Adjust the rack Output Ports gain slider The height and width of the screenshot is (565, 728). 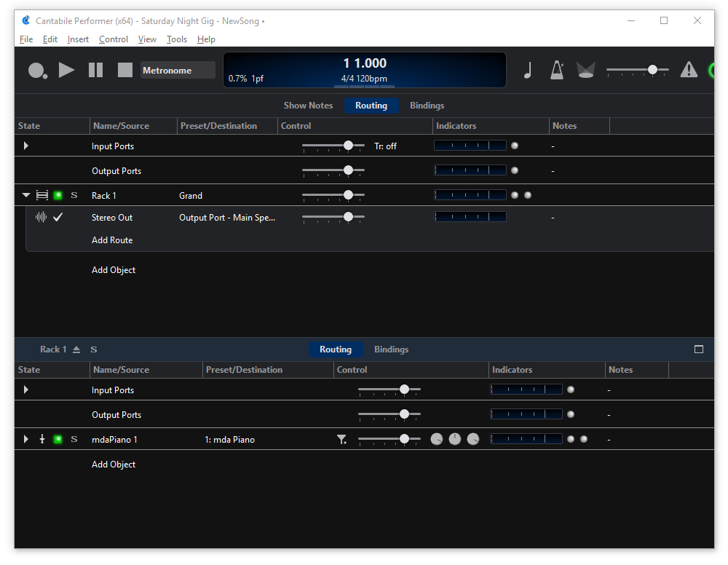point(389,414)
